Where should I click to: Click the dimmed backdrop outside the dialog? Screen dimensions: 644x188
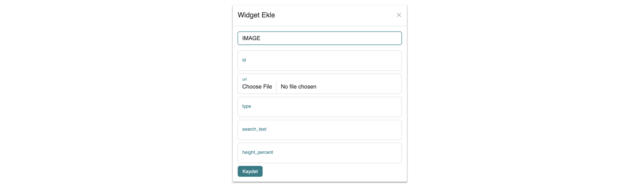click(100, 100)
